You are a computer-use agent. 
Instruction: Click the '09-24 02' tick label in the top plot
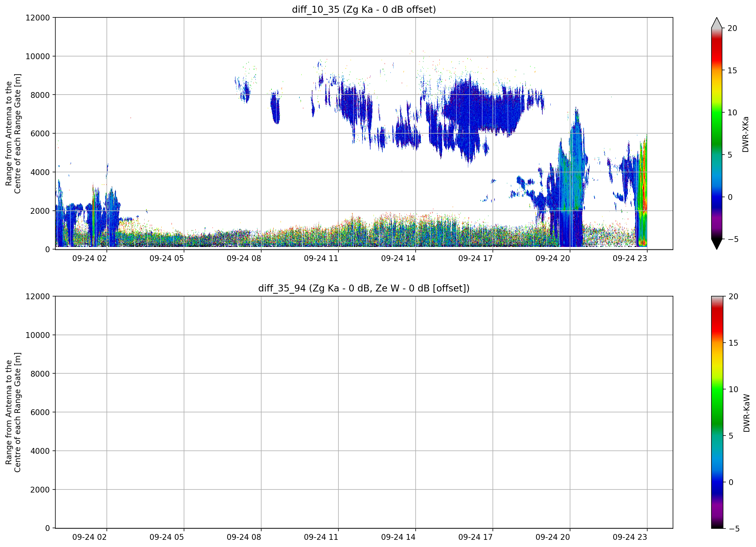click(89, 259)
